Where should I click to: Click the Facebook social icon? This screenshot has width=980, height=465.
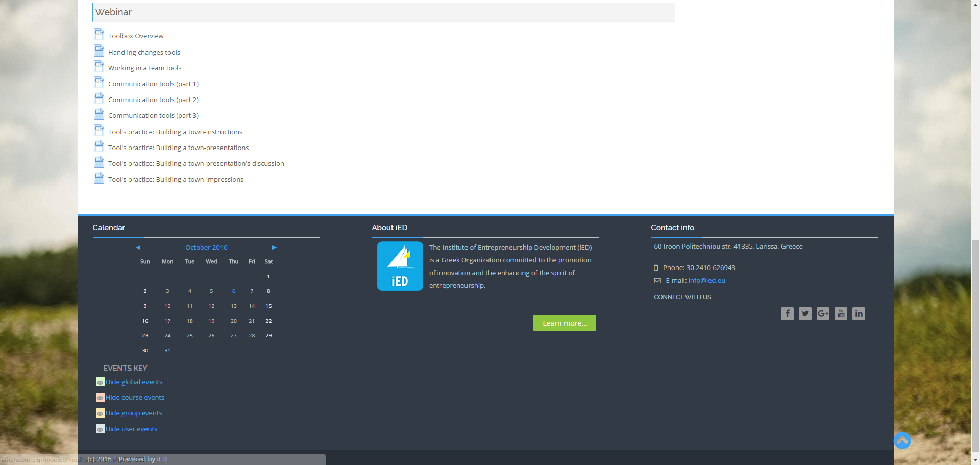coord(787,313)
